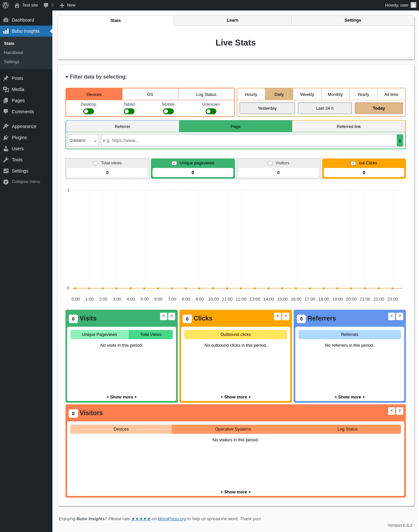Open the WordPress.org link in footer
Viewport: 419px width, 532px height.
pyautogui.click(x=172, y=519)
